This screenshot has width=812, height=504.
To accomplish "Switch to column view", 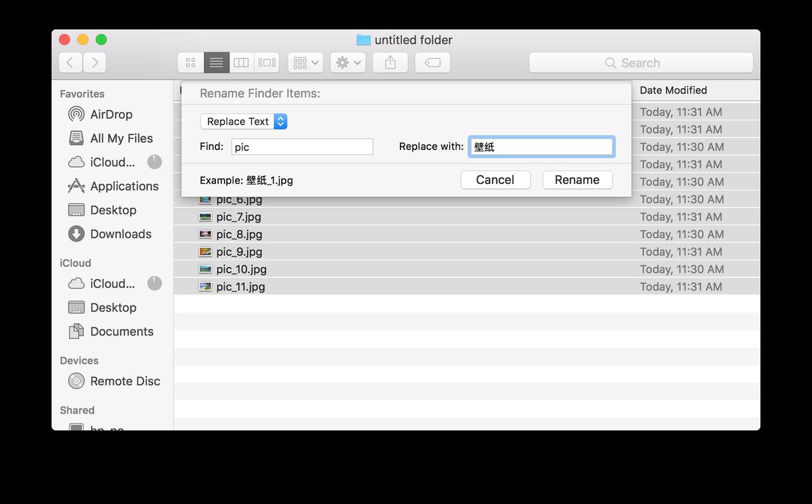I will [241, 62].
